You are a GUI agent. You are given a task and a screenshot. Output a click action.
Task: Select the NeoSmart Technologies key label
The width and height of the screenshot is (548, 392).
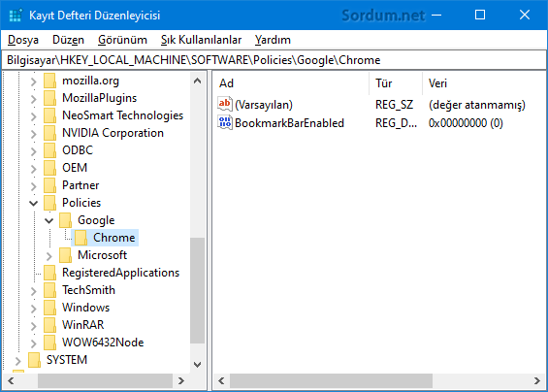(x=122, y=115)
